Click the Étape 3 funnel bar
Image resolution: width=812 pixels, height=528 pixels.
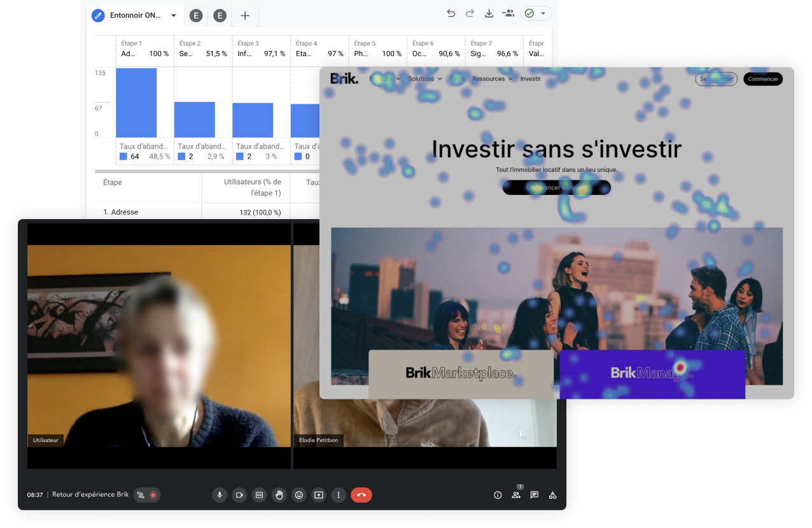[253, 120]
